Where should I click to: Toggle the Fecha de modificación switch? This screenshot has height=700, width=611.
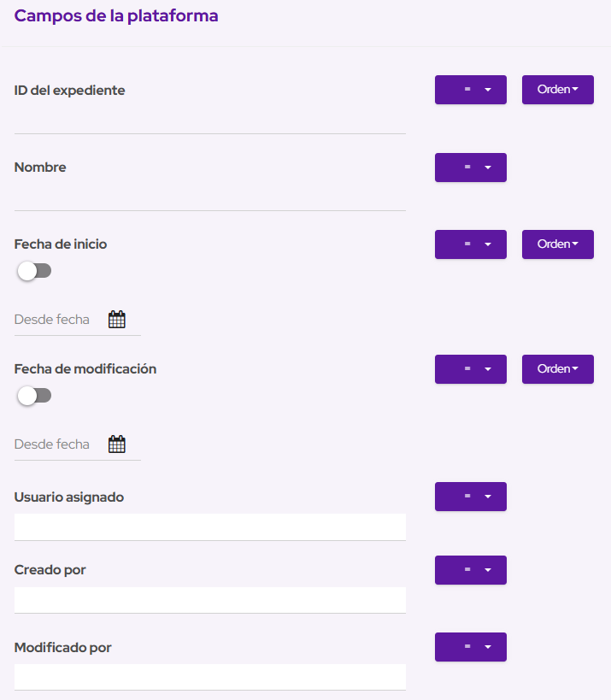coord(34,396)
